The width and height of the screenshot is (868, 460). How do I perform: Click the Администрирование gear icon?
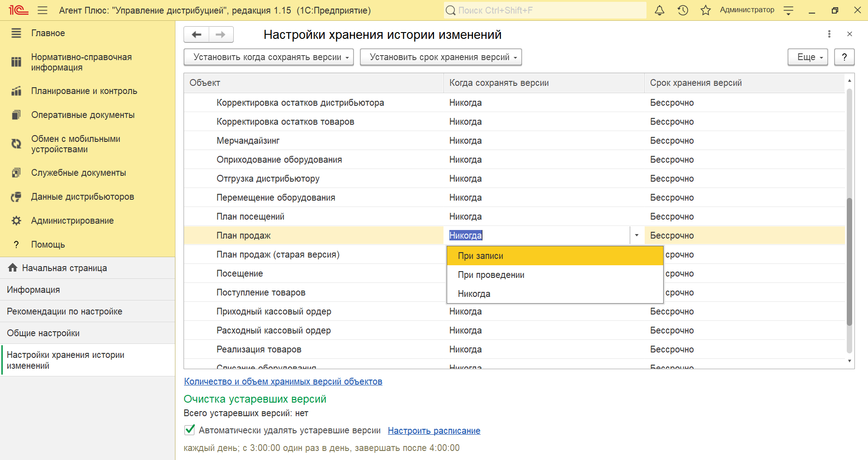tap(16, 221)
